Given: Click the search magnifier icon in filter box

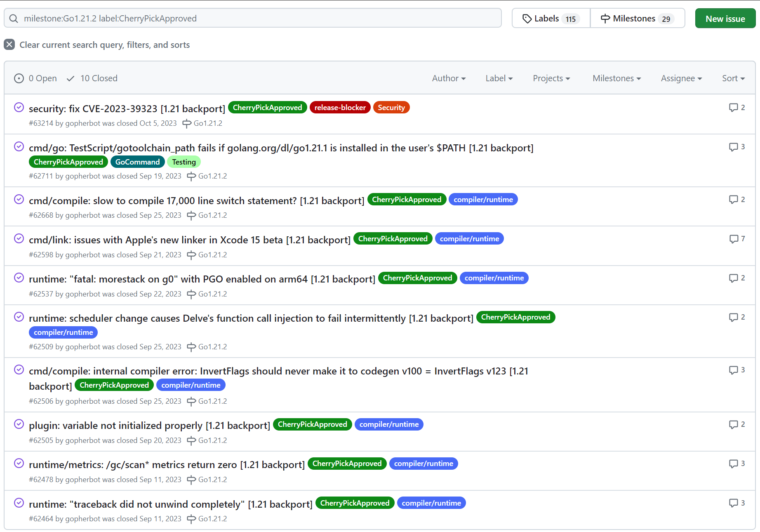Looking at the screenshot, I should click(x=14, y=19).
